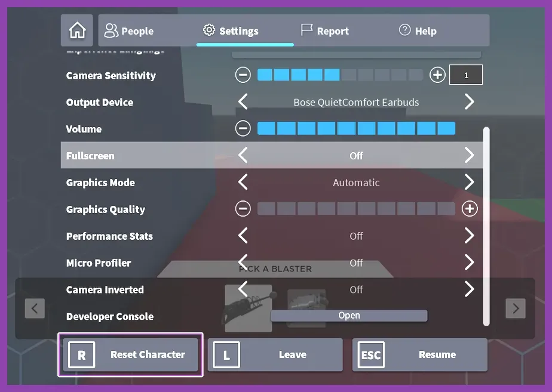Set Camera Sensitivity slider bar

340,75
